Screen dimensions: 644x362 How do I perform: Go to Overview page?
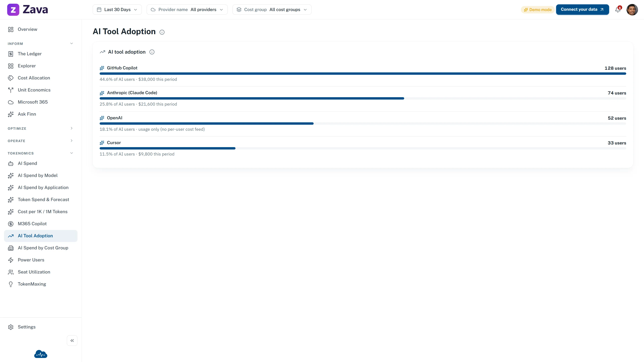41,29
